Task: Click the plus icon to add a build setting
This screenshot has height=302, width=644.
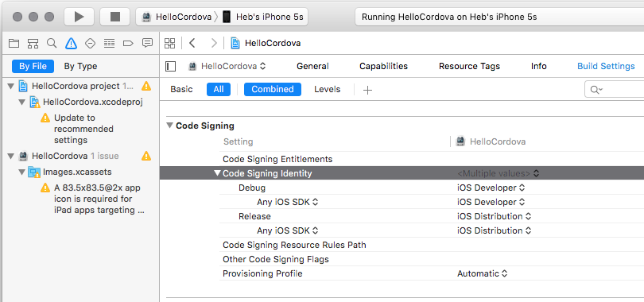Action: pyautogui.click(x=367, y=90)
